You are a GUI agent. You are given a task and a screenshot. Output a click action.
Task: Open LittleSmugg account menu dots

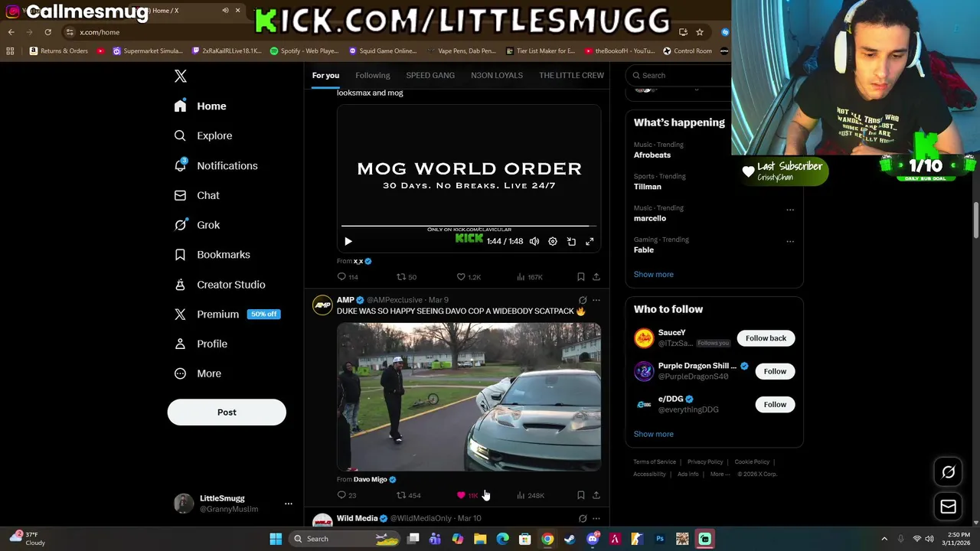pyautogui.click(x=289, y=504)
